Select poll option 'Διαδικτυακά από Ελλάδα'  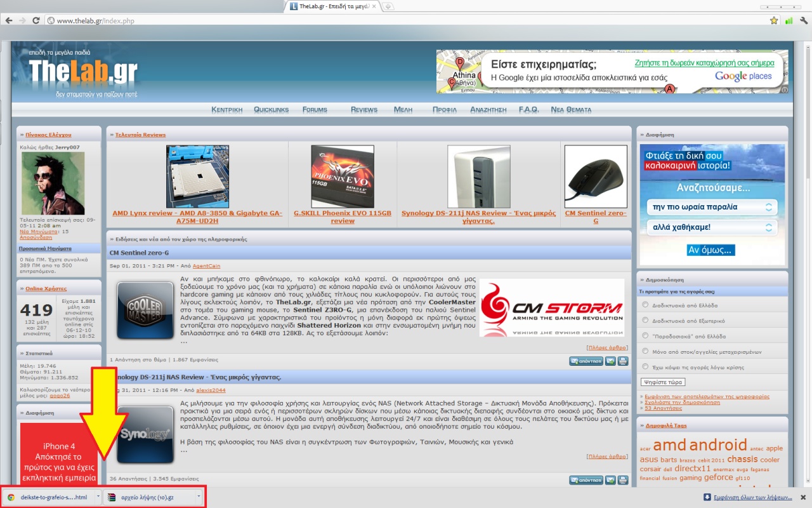pos(645,305)
